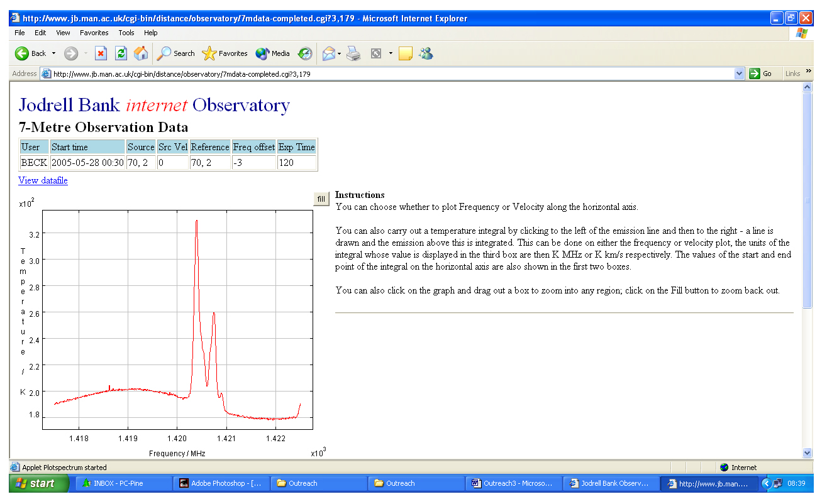The height and width of the screenshot is (504, 827).
Task: Open the Media toolbar button
Action: 273,53
